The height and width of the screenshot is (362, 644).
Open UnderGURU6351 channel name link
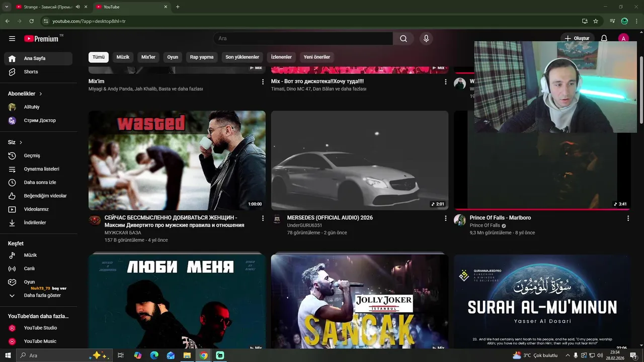click(x=304, y=225)
